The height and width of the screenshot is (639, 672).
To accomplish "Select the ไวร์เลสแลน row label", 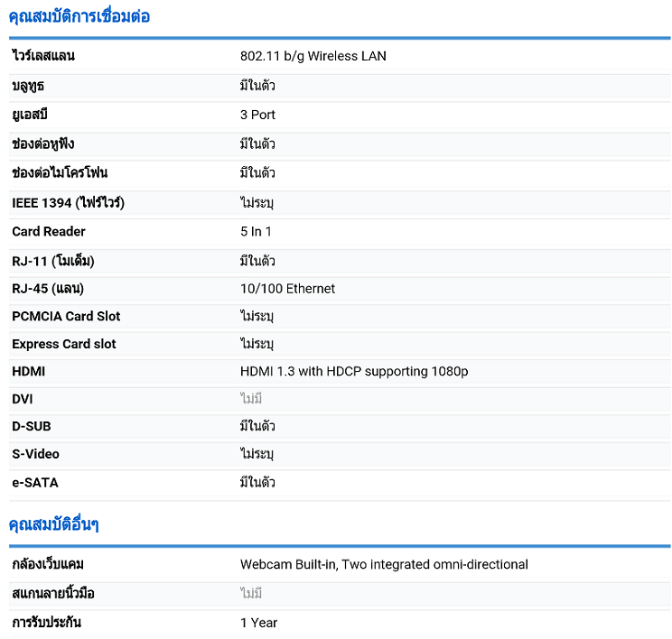I will (43, 56).
